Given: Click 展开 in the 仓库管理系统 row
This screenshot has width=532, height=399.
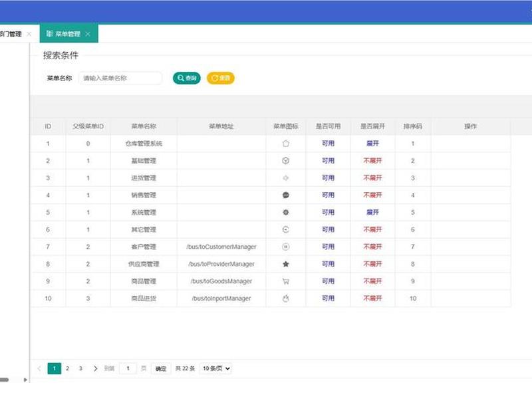Looking at the screenshot, I should (x=372, y=144).
